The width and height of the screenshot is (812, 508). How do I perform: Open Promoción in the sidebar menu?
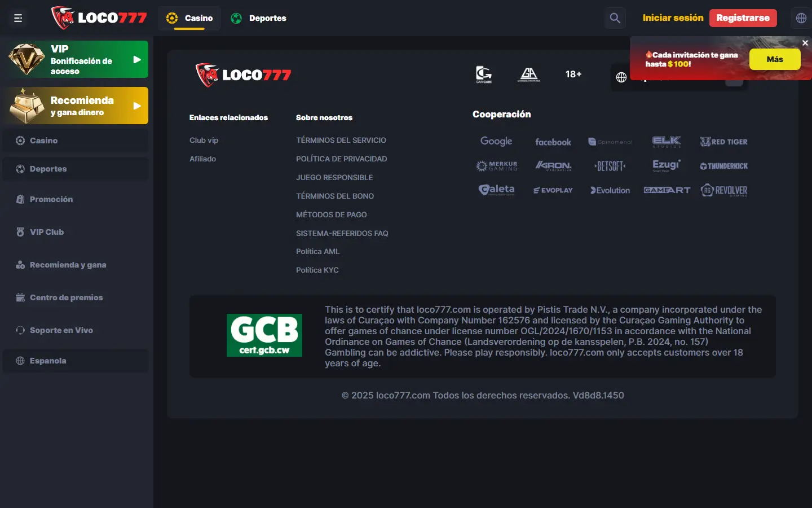point(76,199)
